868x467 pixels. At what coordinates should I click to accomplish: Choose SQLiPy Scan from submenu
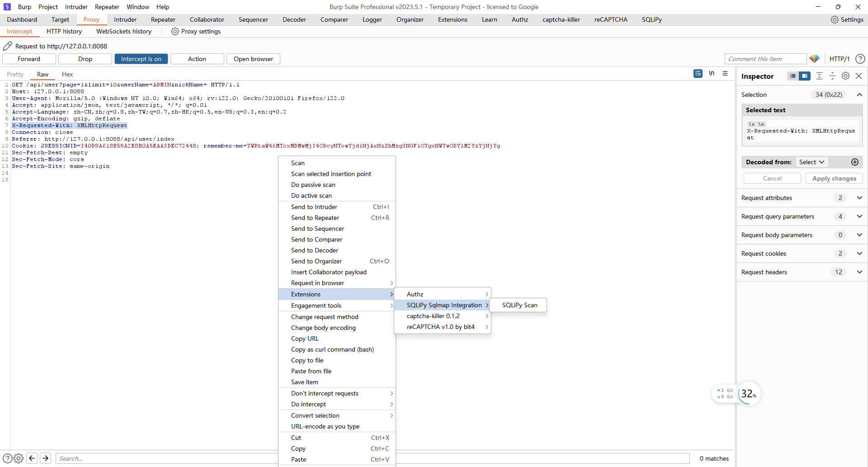pyautogui.click(x=518, y=305)
